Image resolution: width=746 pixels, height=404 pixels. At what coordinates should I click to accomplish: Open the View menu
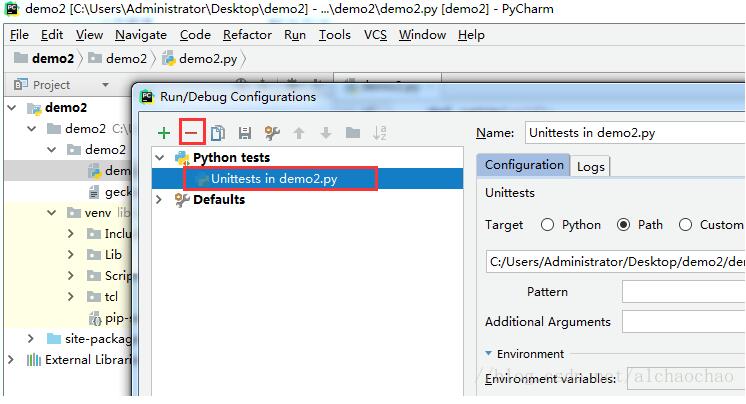tap(89, 35)
